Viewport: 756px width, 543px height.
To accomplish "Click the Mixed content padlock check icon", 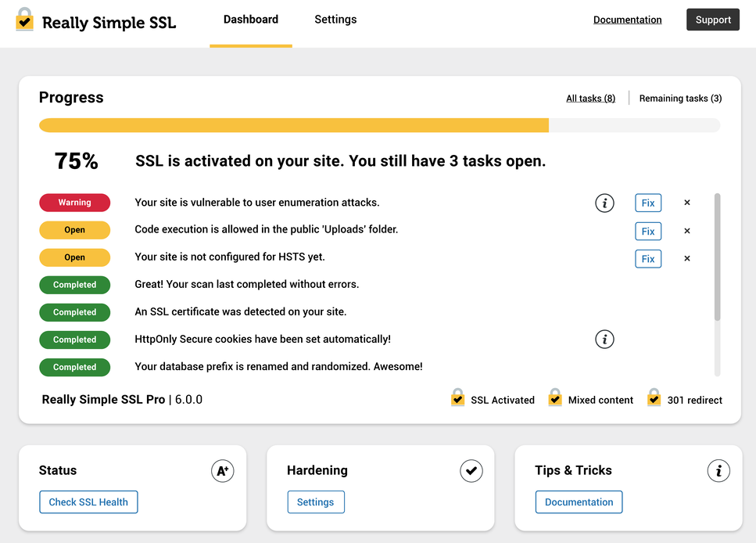I will point(555,398).
